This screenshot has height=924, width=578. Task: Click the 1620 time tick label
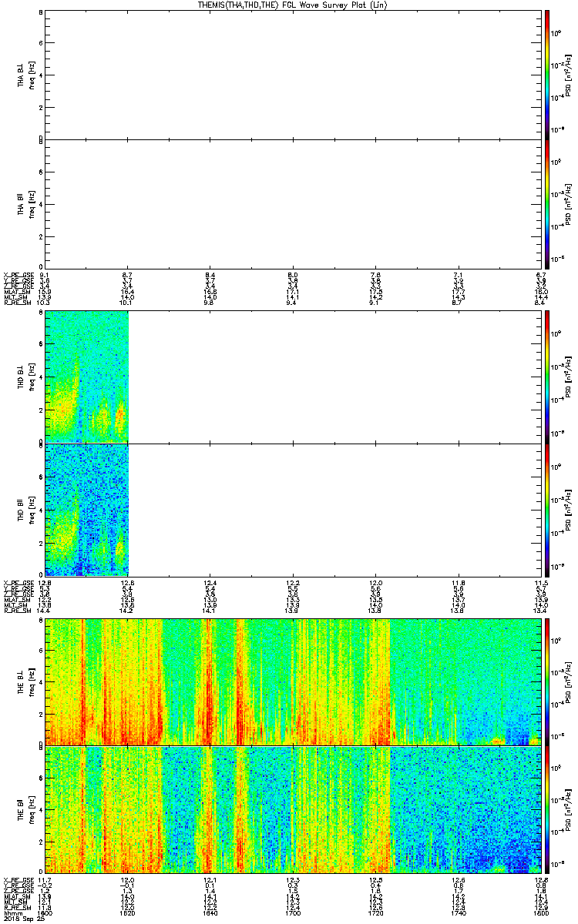(x=128, y=913)
